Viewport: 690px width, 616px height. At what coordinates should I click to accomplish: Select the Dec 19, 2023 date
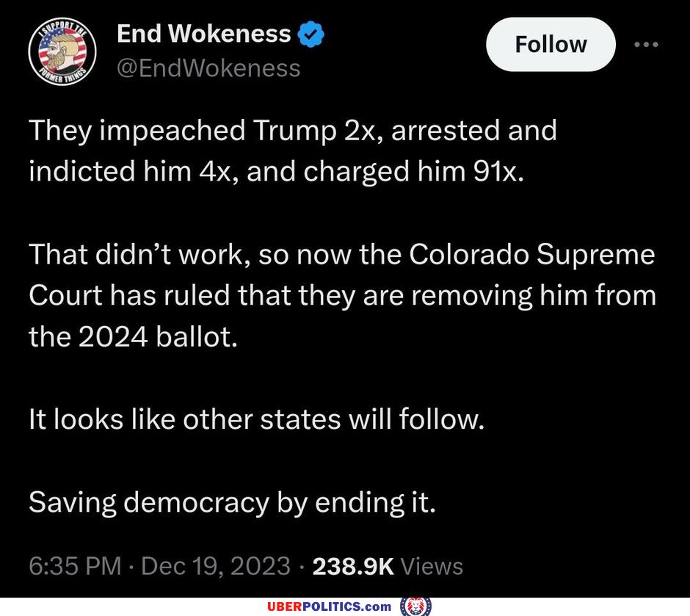tap(216, 566)
